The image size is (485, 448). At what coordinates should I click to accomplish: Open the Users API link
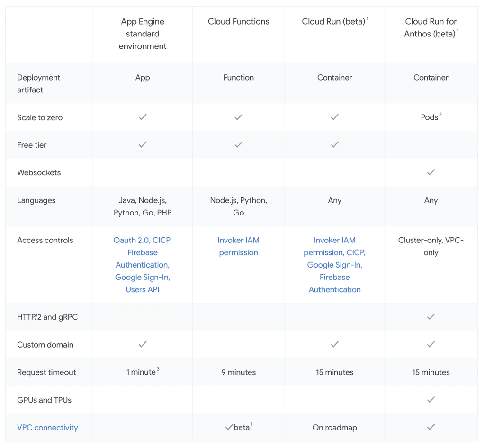[x=143, y=289]
